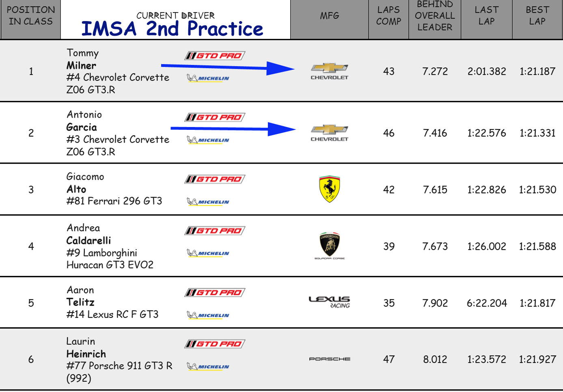Click the Chevrolet logo in Antonio Garcia's row
This screenshot has width=563, height=392.
(x=329, y=133)
